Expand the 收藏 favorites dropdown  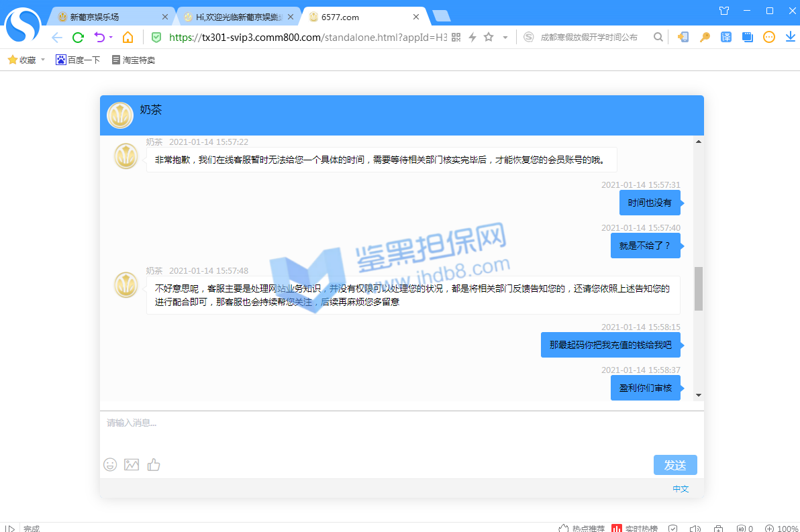(43, 60)
